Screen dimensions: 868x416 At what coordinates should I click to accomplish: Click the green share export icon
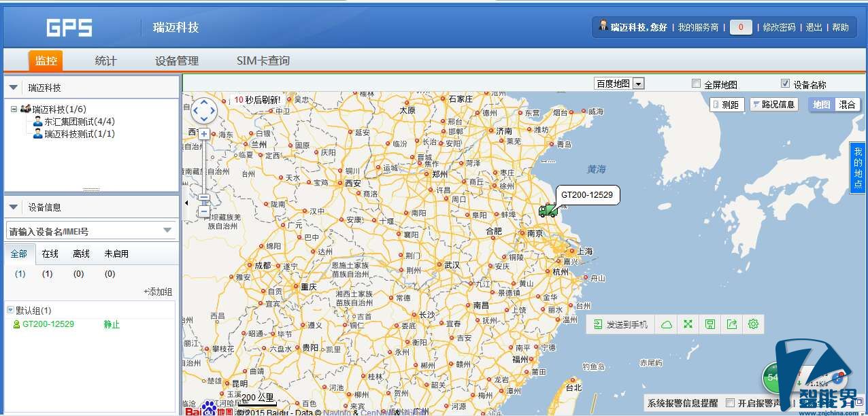tap(732, 324)
